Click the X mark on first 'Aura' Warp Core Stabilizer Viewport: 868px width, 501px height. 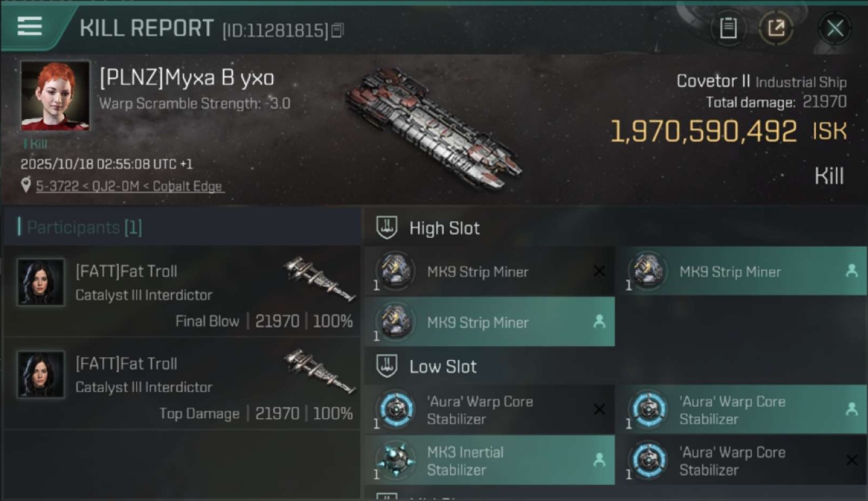(599, 409)
